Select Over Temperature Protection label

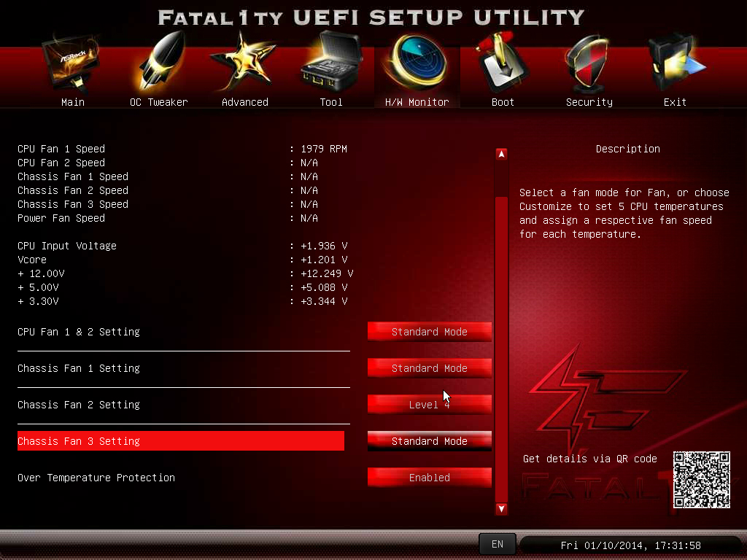tap(96, 478)
